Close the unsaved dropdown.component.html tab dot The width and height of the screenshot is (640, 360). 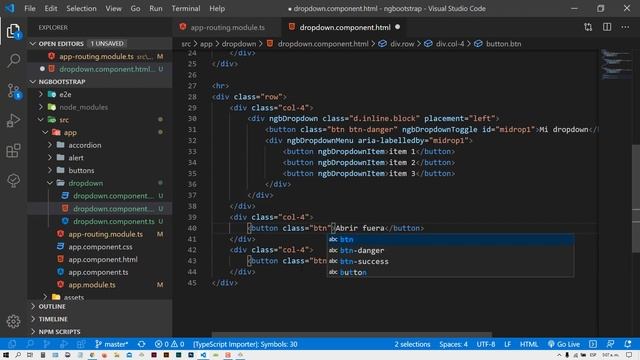(398, 27)
